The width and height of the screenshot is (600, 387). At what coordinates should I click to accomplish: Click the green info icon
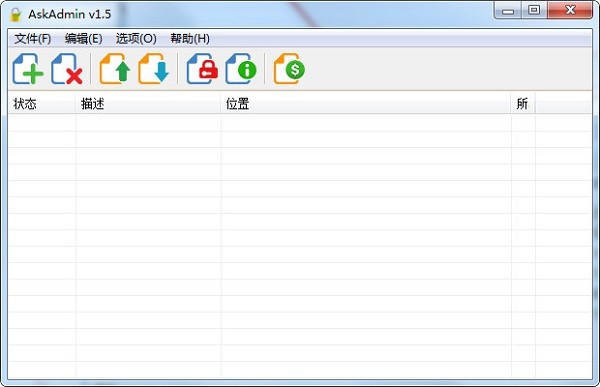pos(241,69)
